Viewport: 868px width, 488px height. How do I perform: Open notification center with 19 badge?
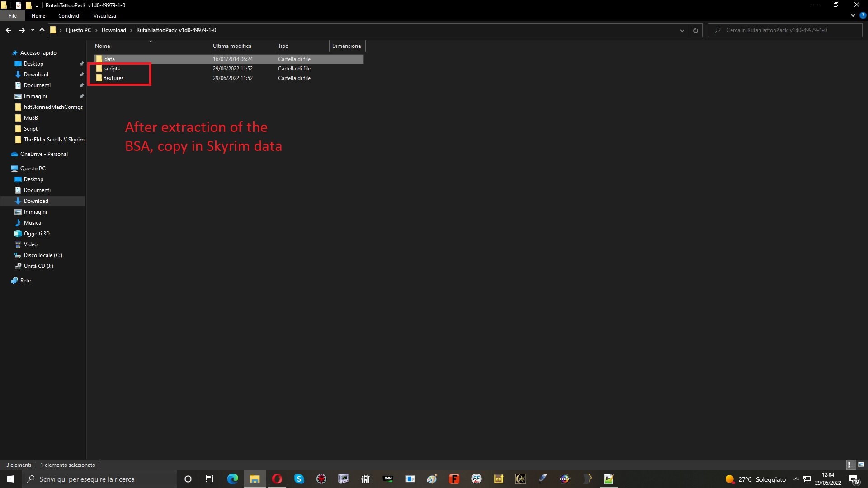pyautogui.click(x=854, y=479)
